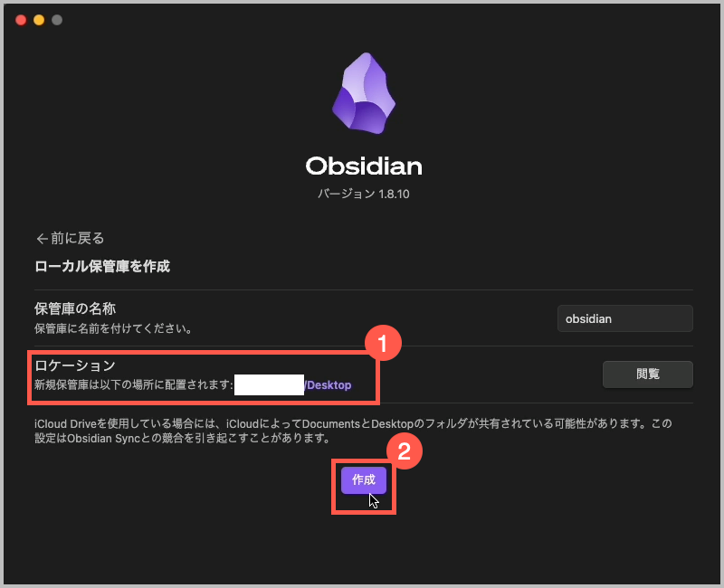Click the iCloud Drive warning text
Viewport: 724px width, 588px height.
353,431
